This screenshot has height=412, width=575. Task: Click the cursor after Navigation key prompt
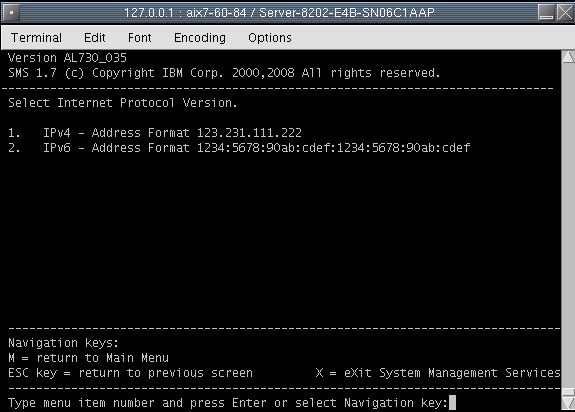(x=453, y=402)
